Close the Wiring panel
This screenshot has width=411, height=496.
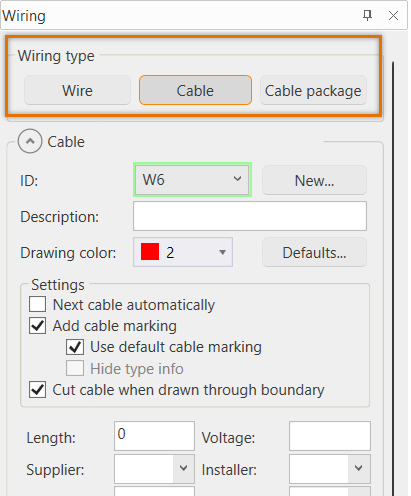click(x=393, y=15)
